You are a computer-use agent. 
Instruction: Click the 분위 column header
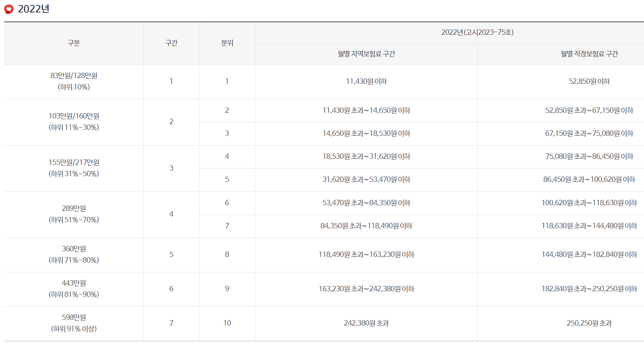pos(227,43)
